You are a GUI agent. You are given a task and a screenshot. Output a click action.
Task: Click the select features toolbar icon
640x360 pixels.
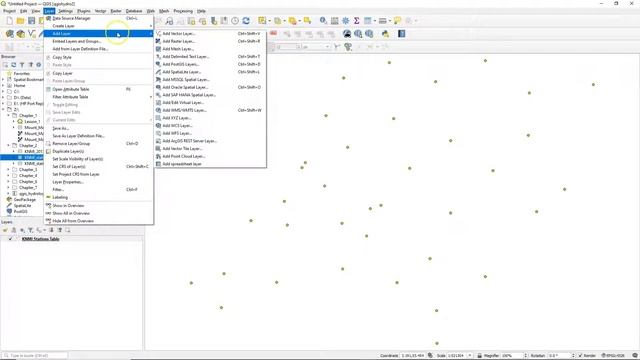(262, 21)
